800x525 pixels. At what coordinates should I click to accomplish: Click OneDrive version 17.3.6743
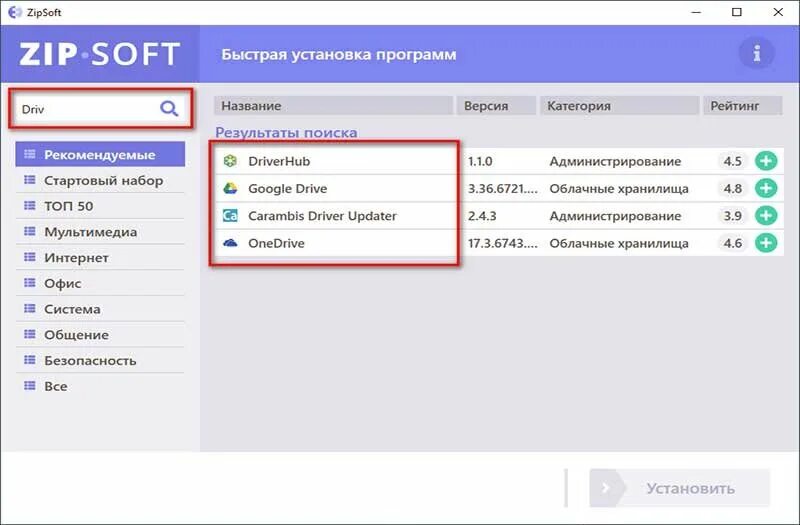click(x=503, y=243)
